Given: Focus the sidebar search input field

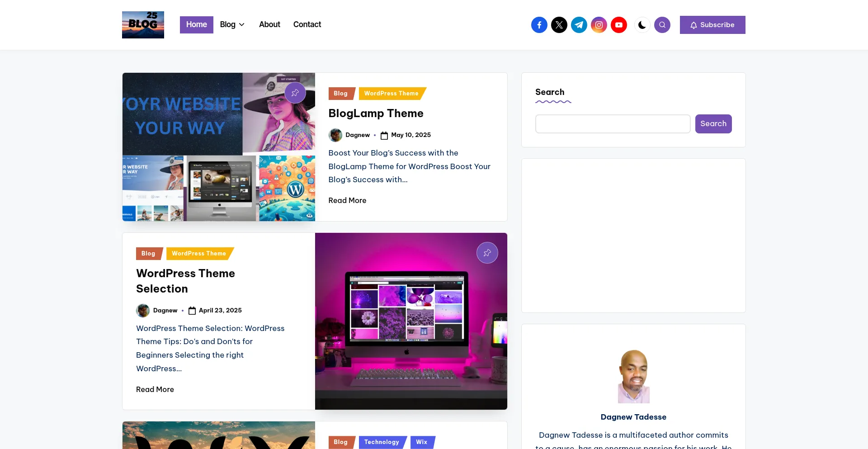Looking at the screenshot, I should (613, 124).
